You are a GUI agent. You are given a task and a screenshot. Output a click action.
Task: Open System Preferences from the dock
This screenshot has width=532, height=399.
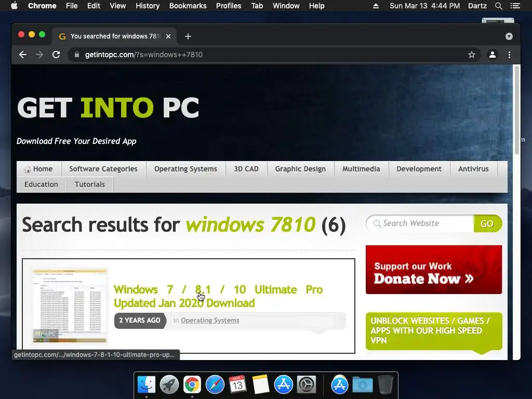307,385
